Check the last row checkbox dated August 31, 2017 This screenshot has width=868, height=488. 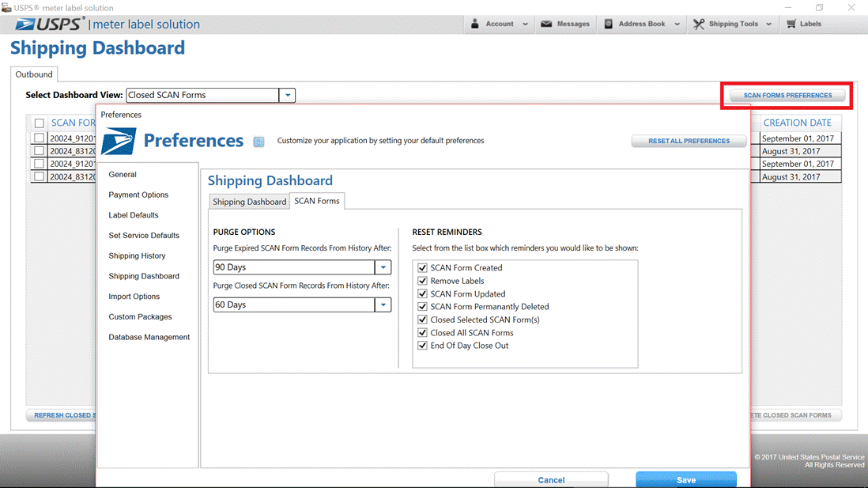click(x=40, y=176)
